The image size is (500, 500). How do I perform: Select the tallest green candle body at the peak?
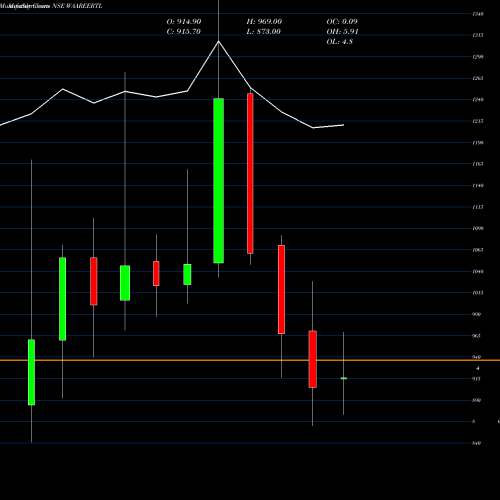tap(219, 181)
